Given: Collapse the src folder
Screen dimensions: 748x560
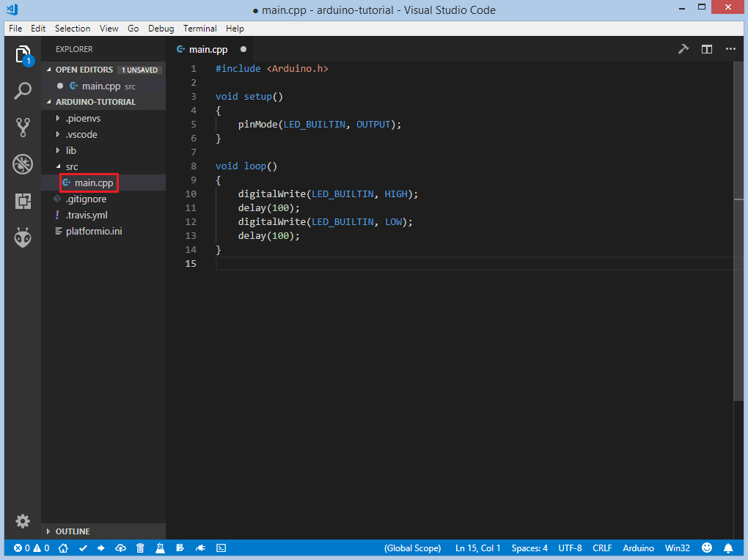Looking at the screenshot, I should (58, 166).
